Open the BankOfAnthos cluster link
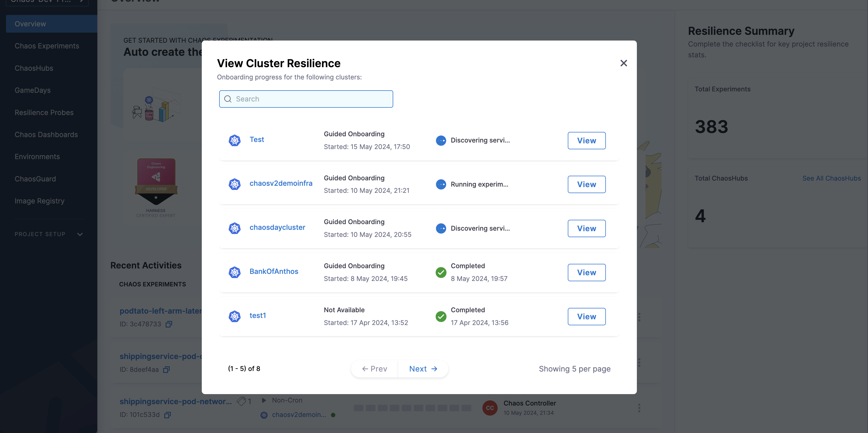 point(274,271)
